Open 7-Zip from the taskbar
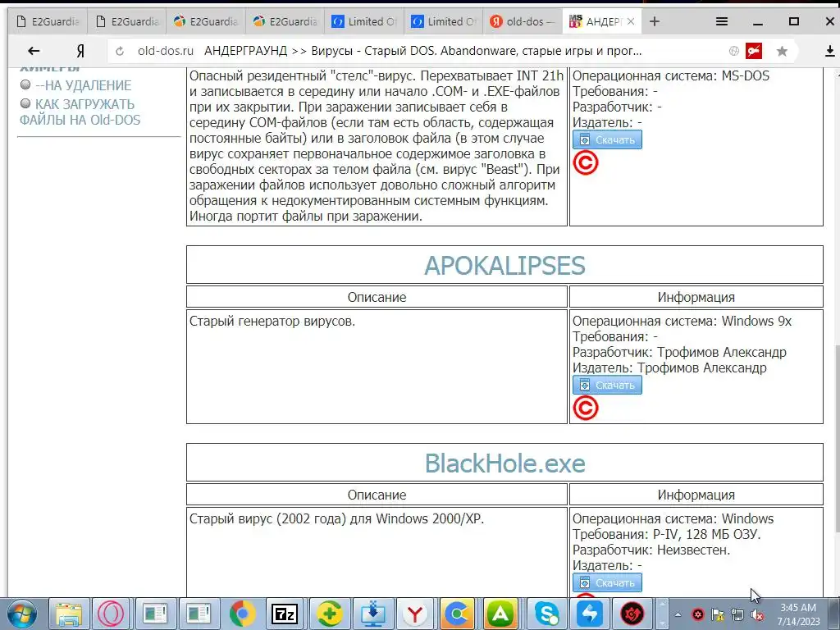Screen dimensions: 840x630 [x=285, y=614]
